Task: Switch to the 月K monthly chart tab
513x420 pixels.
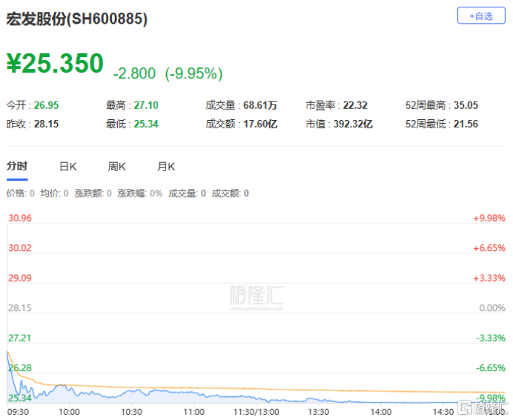Action: click(166, 167)
